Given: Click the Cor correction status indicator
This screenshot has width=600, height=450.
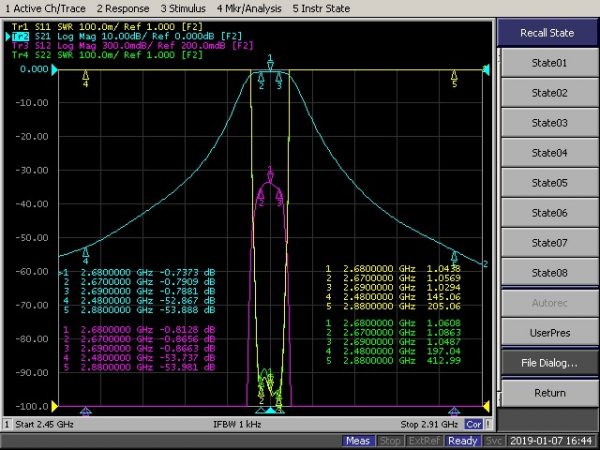Looking at the screenshot, I should point(473,424).
